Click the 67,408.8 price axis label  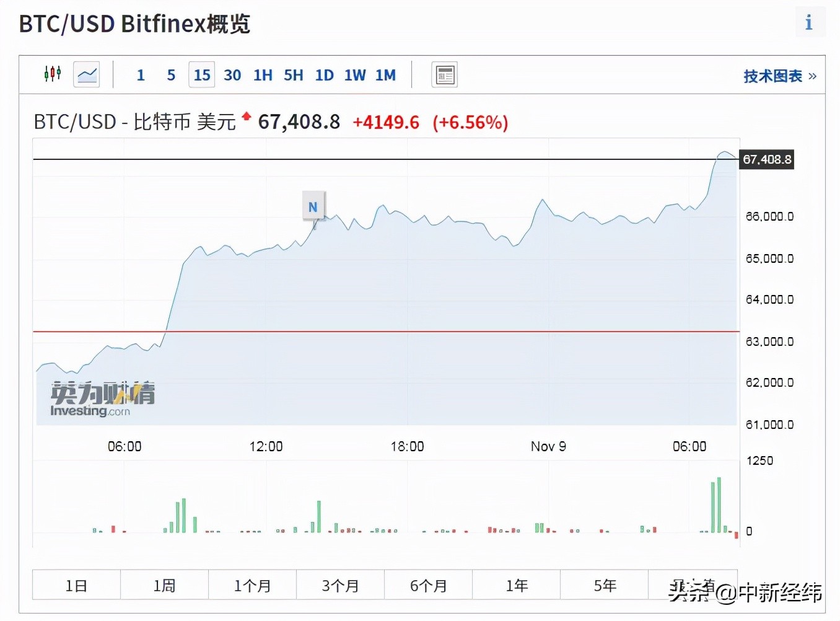point(766,159)
